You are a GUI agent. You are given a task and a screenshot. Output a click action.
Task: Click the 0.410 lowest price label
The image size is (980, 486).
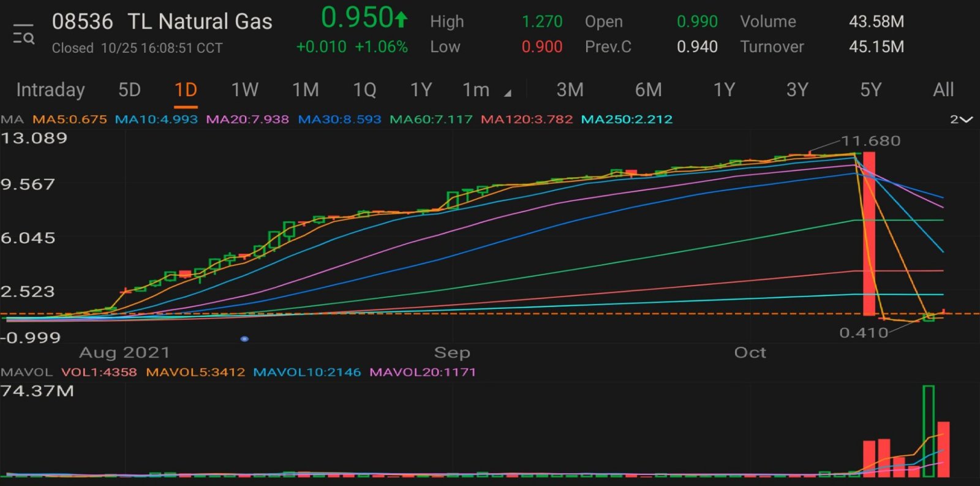coord(864,333)
